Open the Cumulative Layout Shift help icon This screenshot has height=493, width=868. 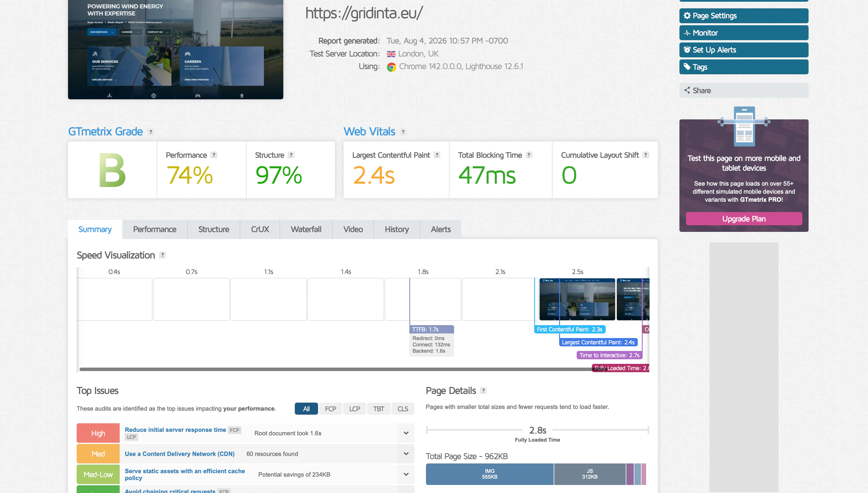tap(646, 155)
